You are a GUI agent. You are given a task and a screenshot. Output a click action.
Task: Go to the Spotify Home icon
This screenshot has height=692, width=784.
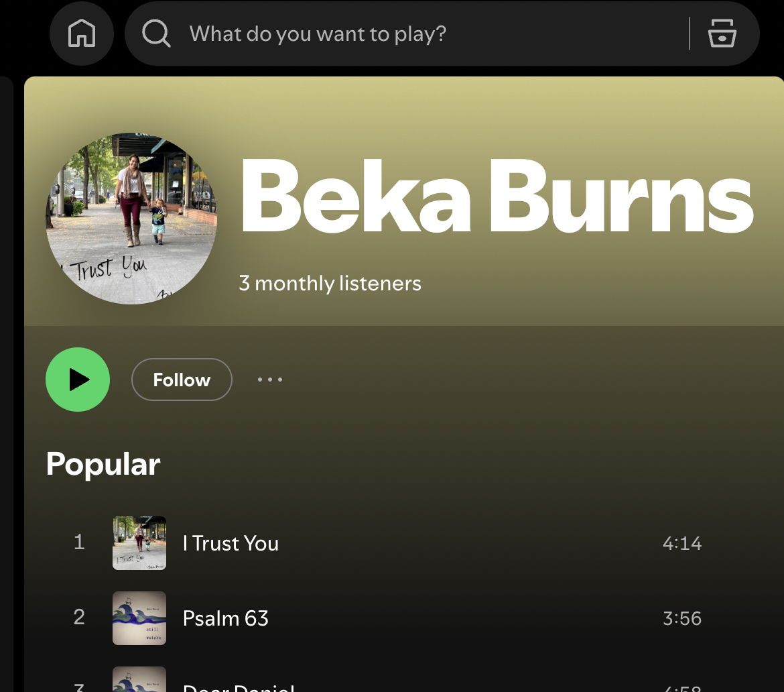click(x=82, y=34)
